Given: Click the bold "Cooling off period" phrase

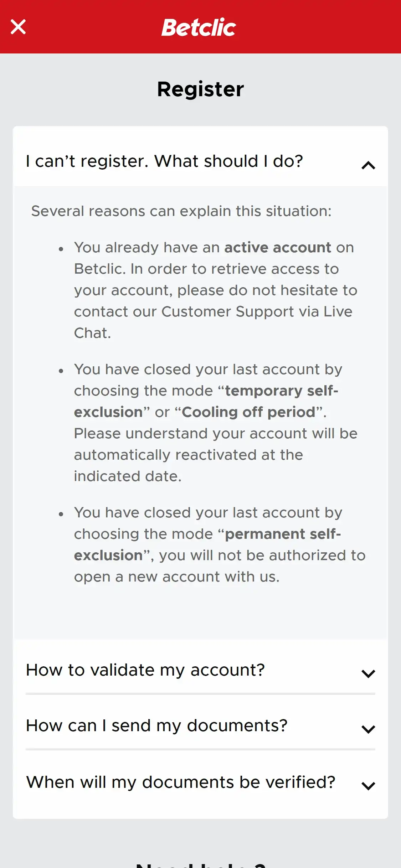Looking at the screenshot, I should click(248, 412).
